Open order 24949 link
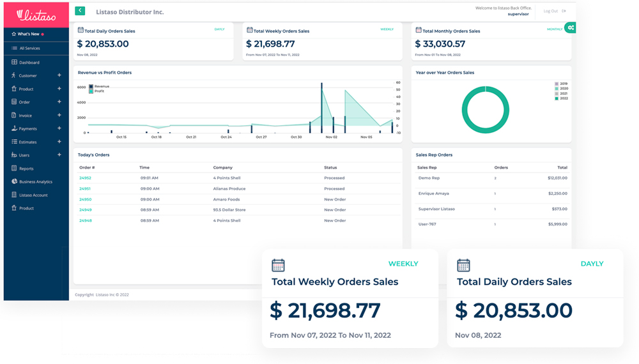The height and width of the screenshot is (364, 639). pos(85,209)
